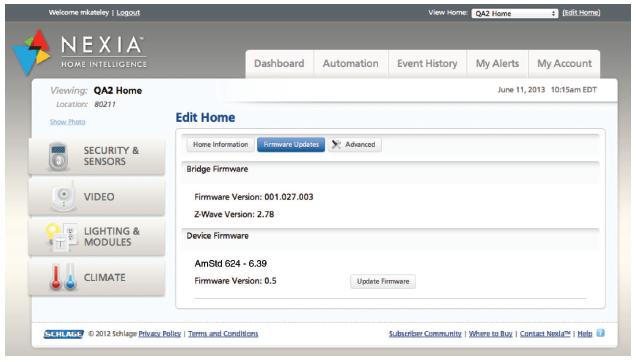Click the Schlage logo in footer

[x=64, y=334]
